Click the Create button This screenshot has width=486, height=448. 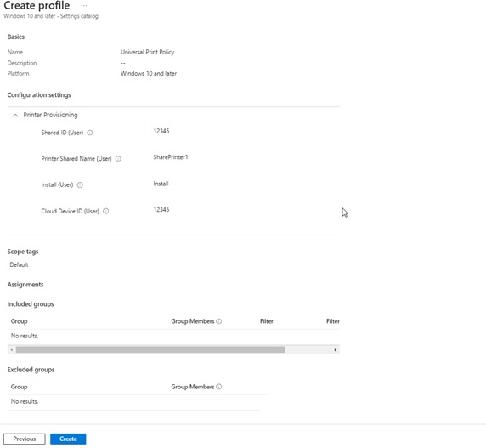[68, 439]
